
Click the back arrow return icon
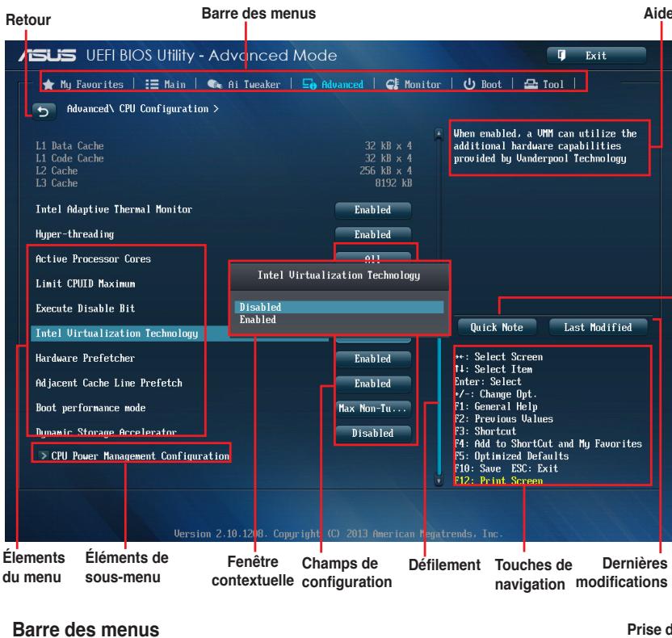(44, 111)
